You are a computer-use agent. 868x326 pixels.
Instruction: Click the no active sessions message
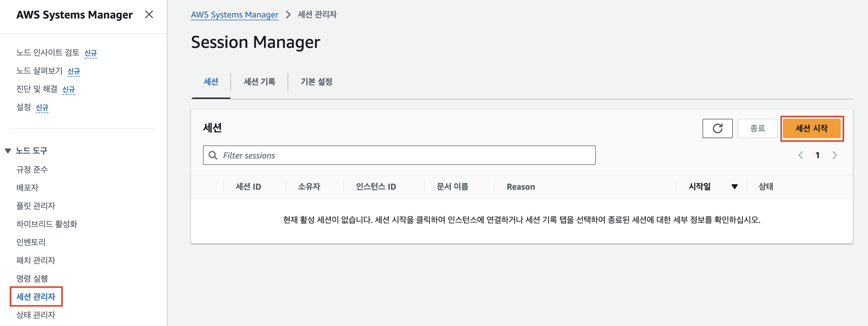(521, 220)
